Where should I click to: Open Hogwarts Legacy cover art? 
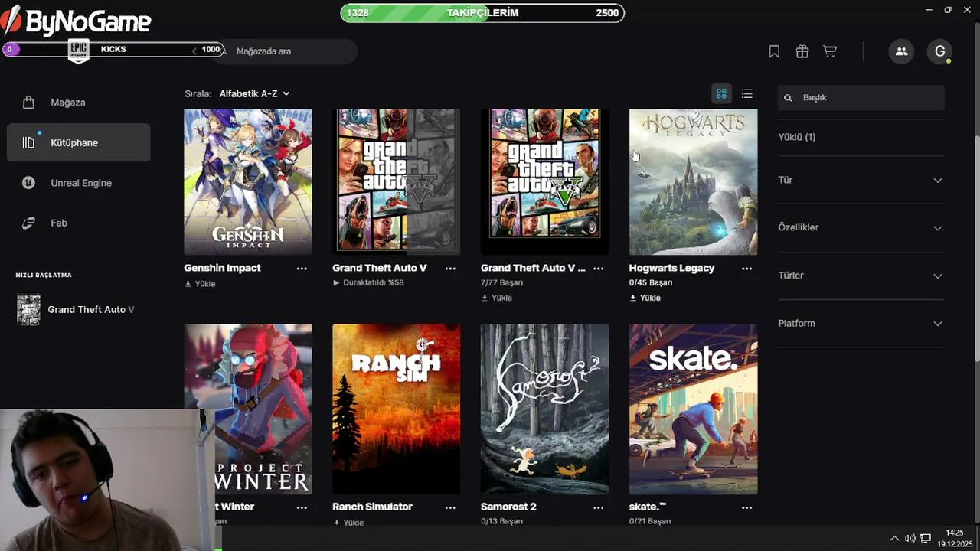click(694, 181)
